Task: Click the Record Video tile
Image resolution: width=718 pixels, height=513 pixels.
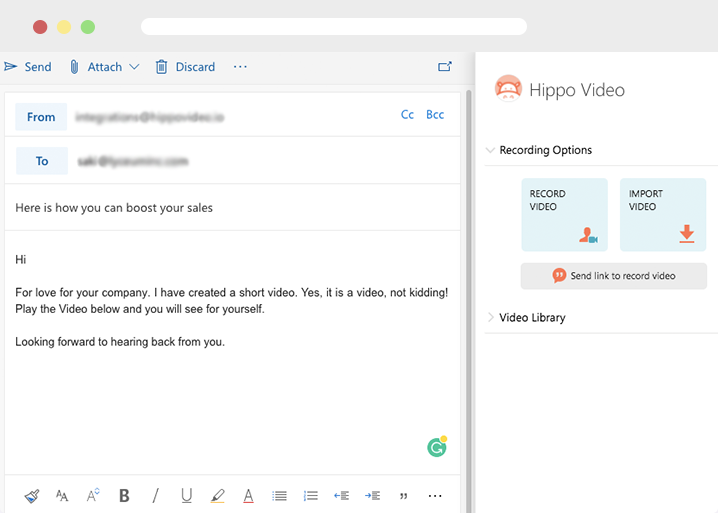Action: 564,214
